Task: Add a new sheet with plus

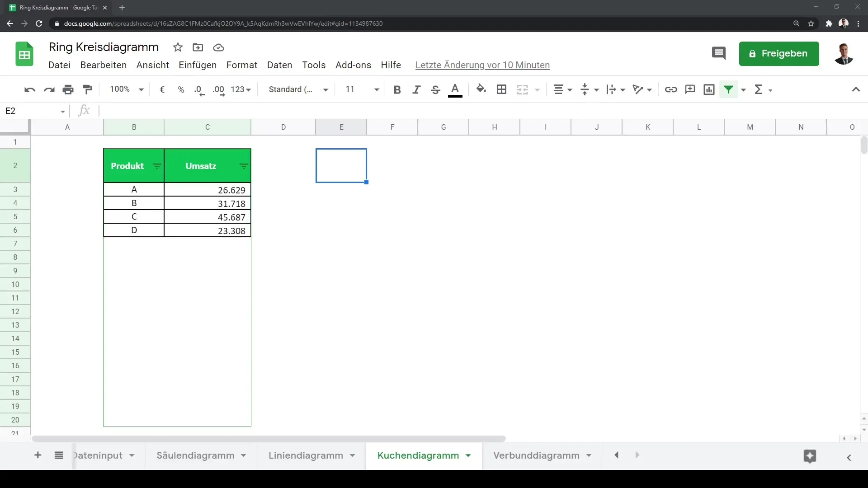Action: point(38,455)
